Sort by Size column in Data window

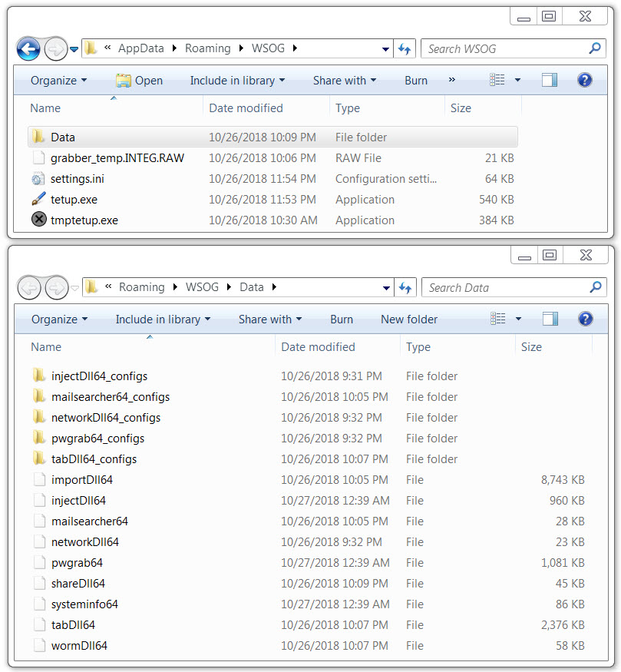tap(531, 346)
